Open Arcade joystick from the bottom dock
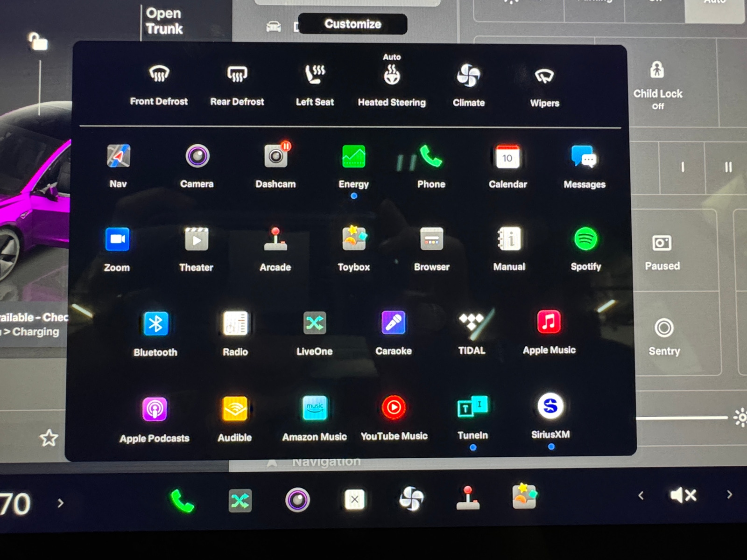The height and width of the screenshot is (560, 747). tap(468, 498)
